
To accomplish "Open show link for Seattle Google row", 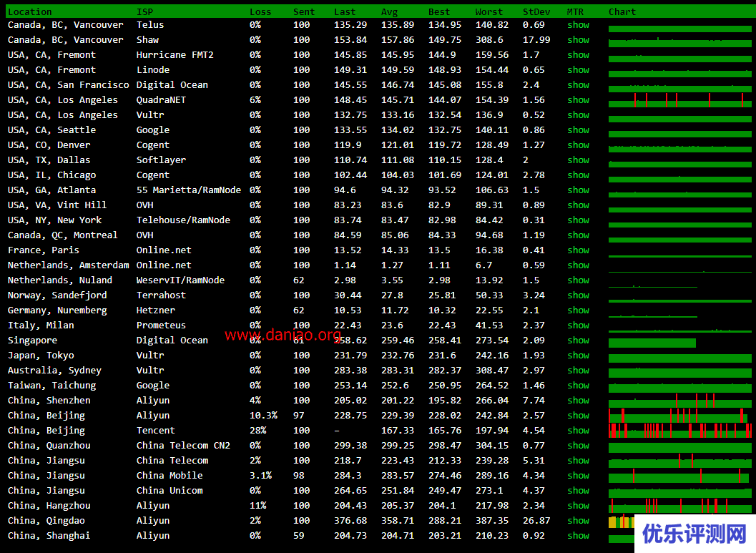I will pyautogui.click(x=578, y=129).
